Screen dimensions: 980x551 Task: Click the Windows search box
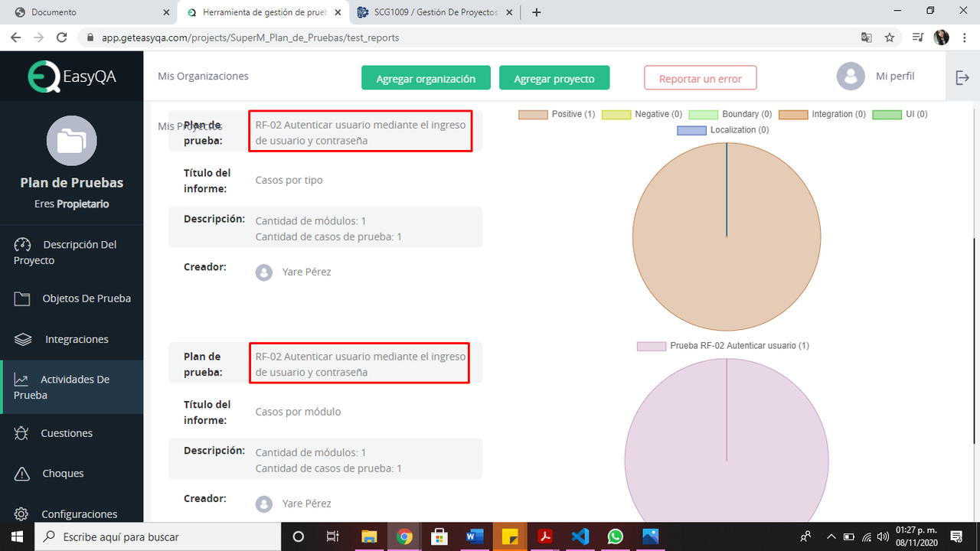158,536
